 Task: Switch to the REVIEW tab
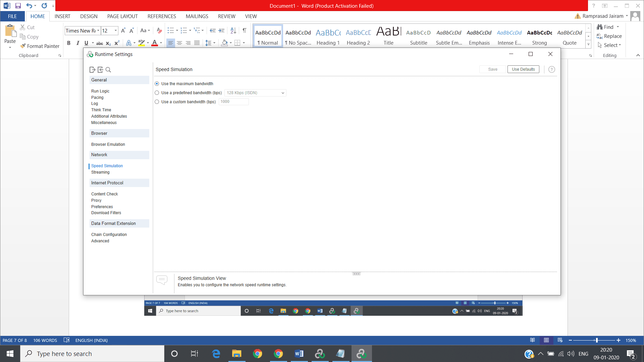tap(227, 16)
